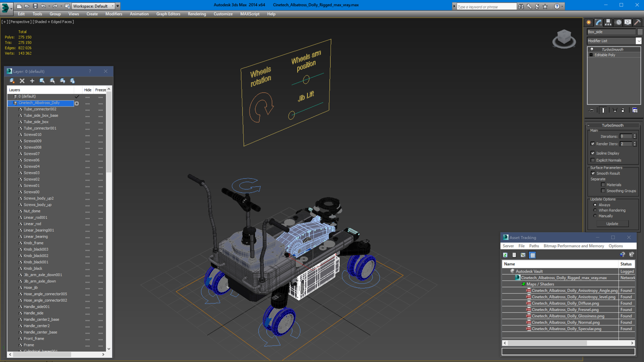Click the binoculars search icon in title bar
This screenshot has height=362, width=644.
point(521,6)
